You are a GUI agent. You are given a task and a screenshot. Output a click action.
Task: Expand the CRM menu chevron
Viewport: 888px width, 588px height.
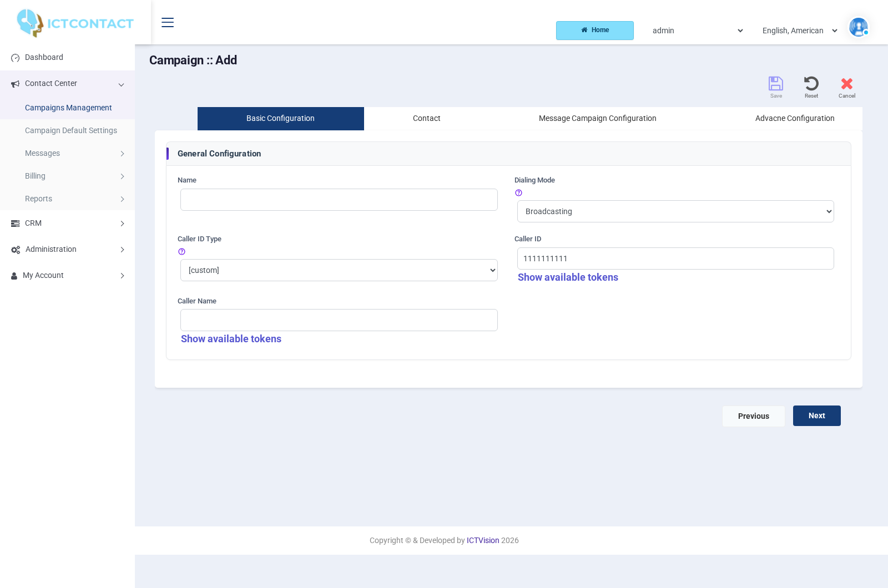pyautogui.click(x=122, y=224)
